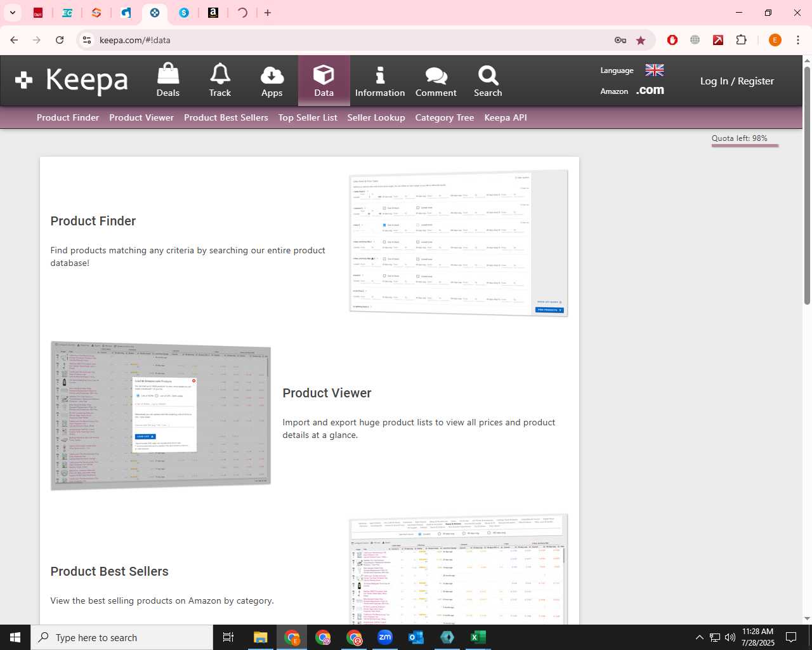The height and width of the screenshot is (650, 812).
Task: Switch to the blue dollar-sign tab
Action: click(184, 13)
